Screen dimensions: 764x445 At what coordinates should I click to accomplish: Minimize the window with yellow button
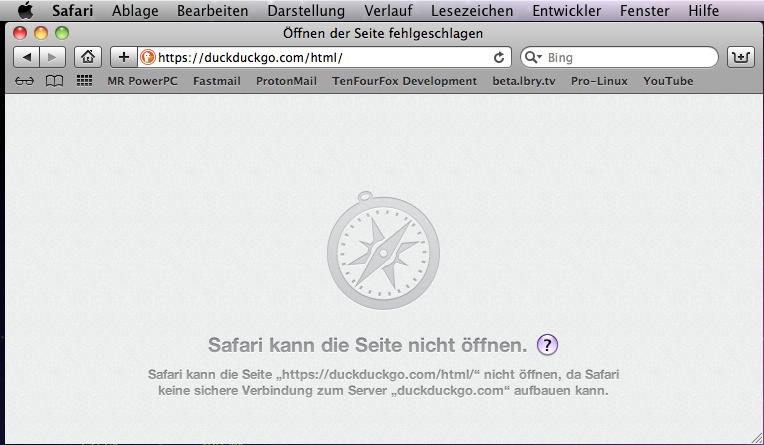point(41,33)
